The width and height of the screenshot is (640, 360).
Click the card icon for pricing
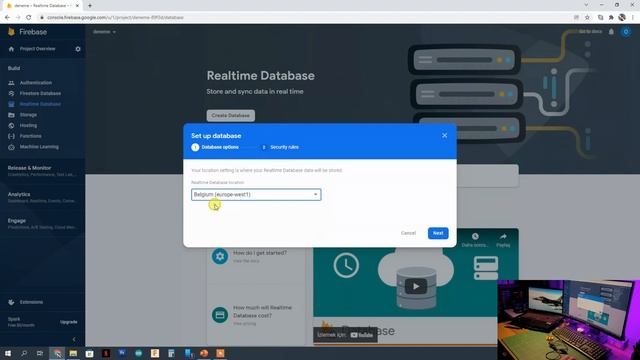220,315
